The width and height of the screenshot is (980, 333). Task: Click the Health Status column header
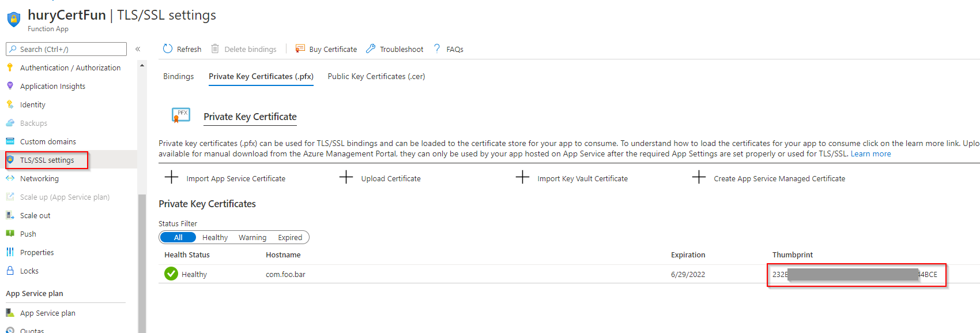[x=187, y=255]
